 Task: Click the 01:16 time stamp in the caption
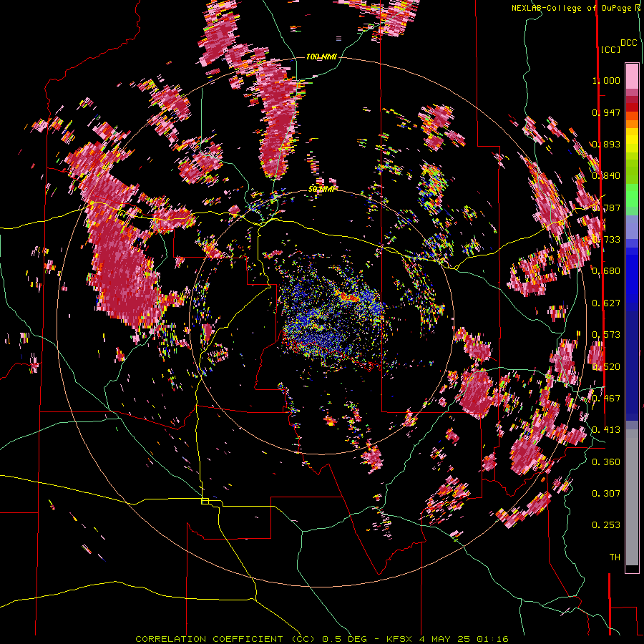click(x=492, y=639)
